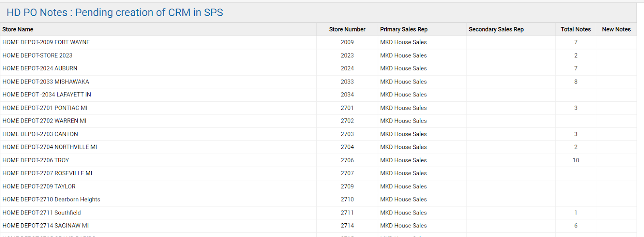Open HOME DEPOT-2701 PONTIAC MI
Image resolution: width=644 pixels, height=237 pixels.
pyautogui.click(x=45, y=108)
